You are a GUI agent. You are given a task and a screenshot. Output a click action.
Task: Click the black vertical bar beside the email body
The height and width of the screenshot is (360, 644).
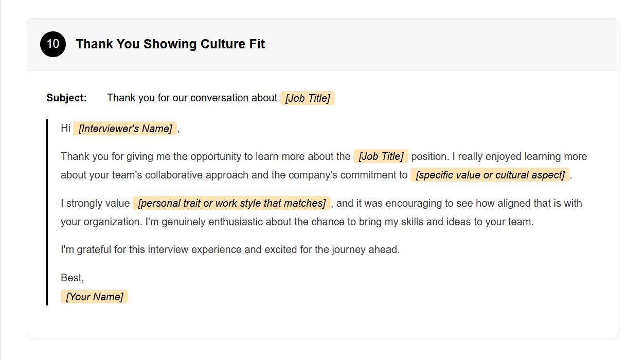click(47, 212)
